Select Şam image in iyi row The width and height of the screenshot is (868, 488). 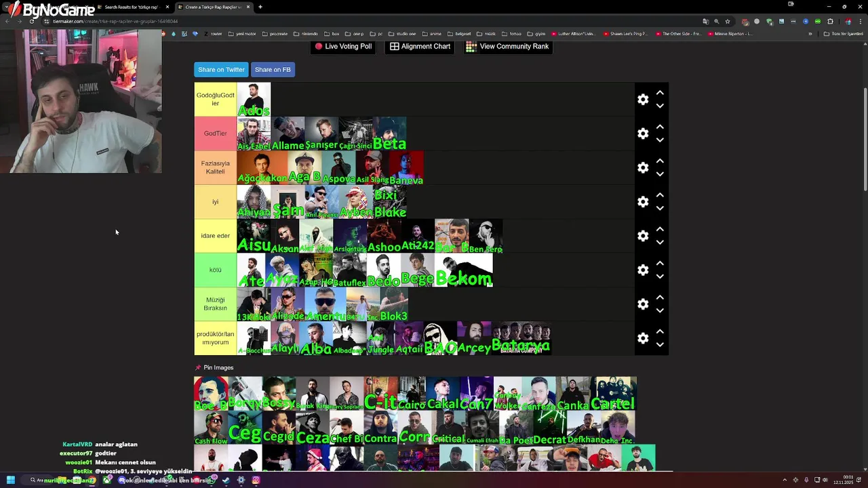click(288, 202)
